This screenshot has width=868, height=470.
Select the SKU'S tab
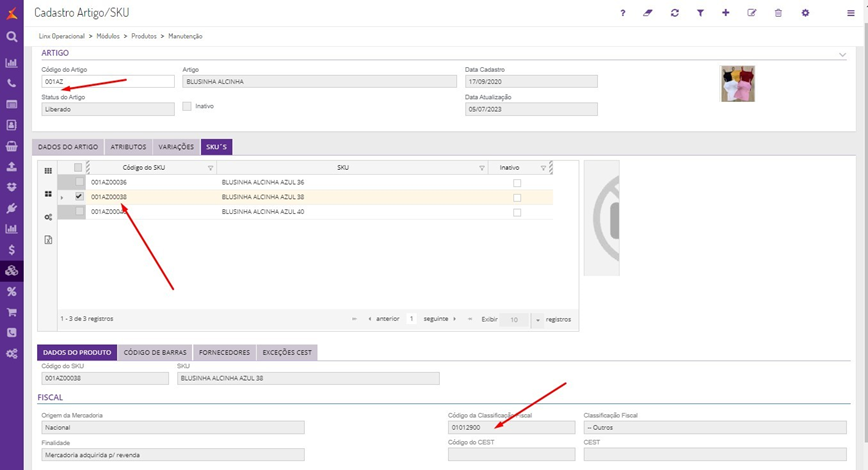[x=216, y=147]
